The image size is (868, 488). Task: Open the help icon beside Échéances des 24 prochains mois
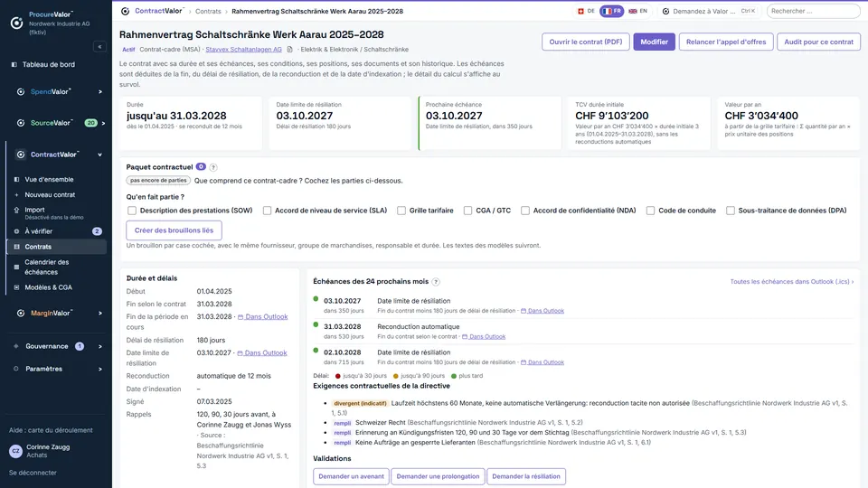pos(436,282)
